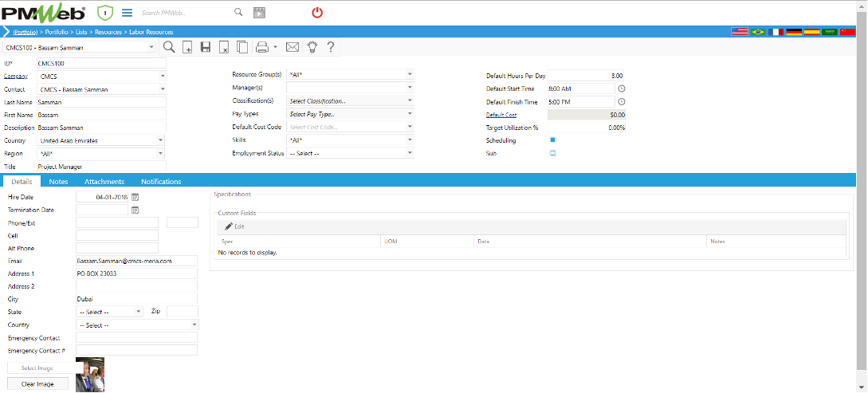Click the Emergency Contact # field
This screenshot has width=868, height=393.
[136, 351]
